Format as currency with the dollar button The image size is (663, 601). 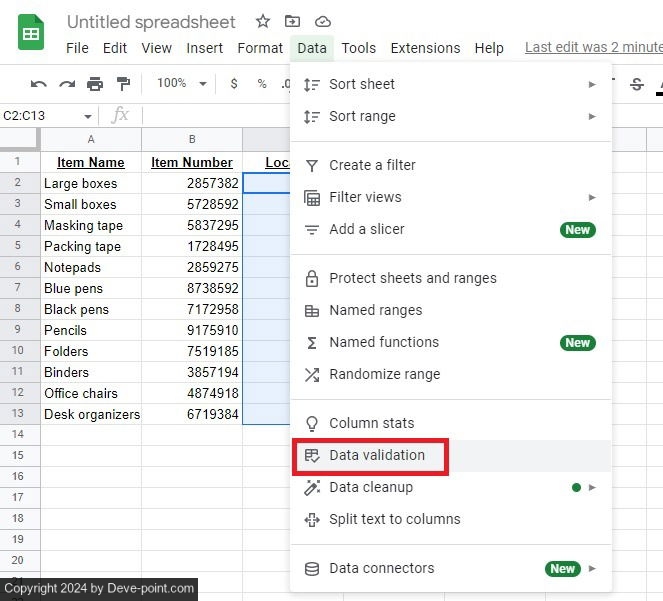(234, 84)
